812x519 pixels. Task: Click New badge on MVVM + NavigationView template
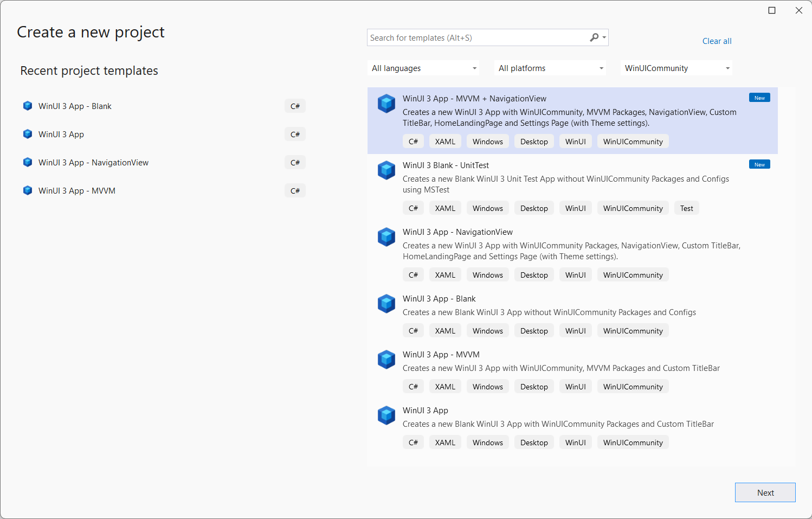(759, 98)
